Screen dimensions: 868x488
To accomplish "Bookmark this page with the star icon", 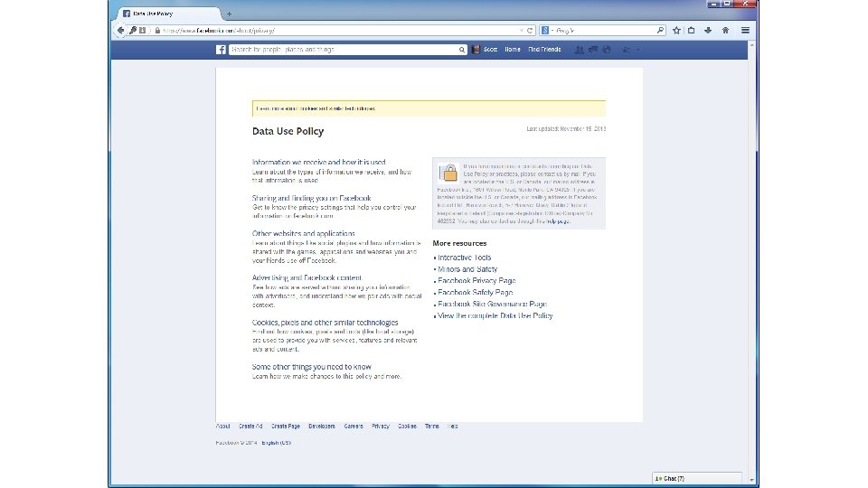I will (676, 31).
